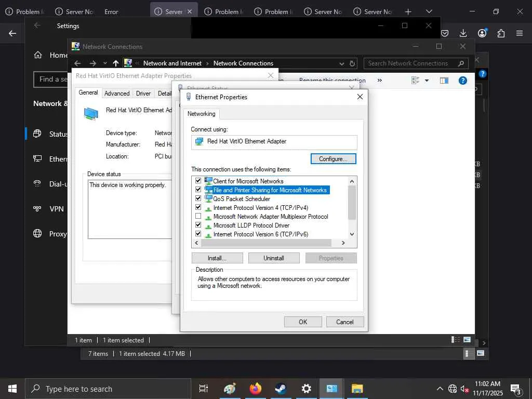This screenshot has height=399, width=532.
Task: Switch to General tab in adapter properties
Action: [88, 92]
